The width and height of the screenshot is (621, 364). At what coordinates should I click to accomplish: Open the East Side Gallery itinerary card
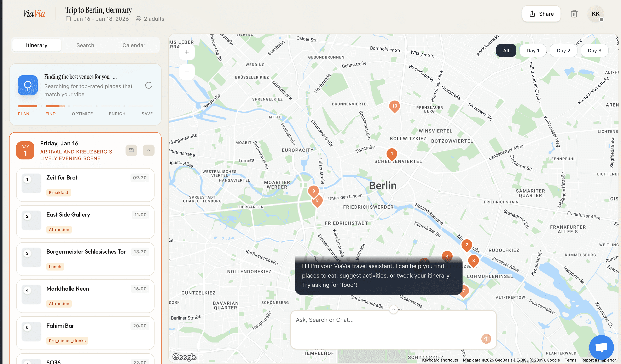pos(85,222)
